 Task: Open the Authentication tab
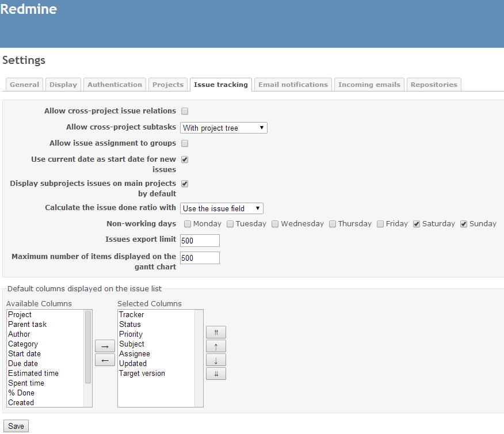click(114, 85)
